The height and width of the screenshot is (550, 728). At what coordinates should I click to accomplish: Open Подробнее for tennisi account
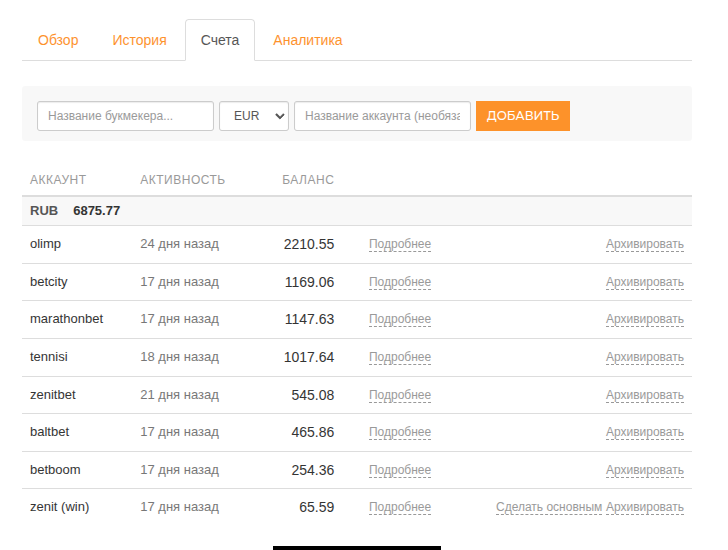point(400,357)
